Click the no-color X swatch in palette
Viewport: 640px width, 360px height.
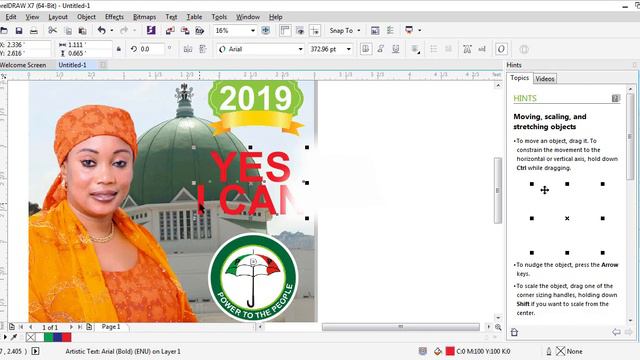[x=31, y=337]
